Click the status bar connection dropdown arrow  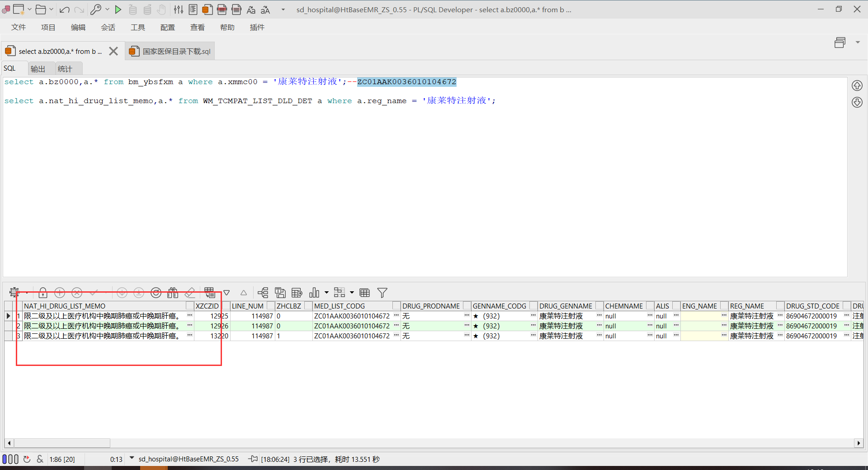tap(132, 458)
